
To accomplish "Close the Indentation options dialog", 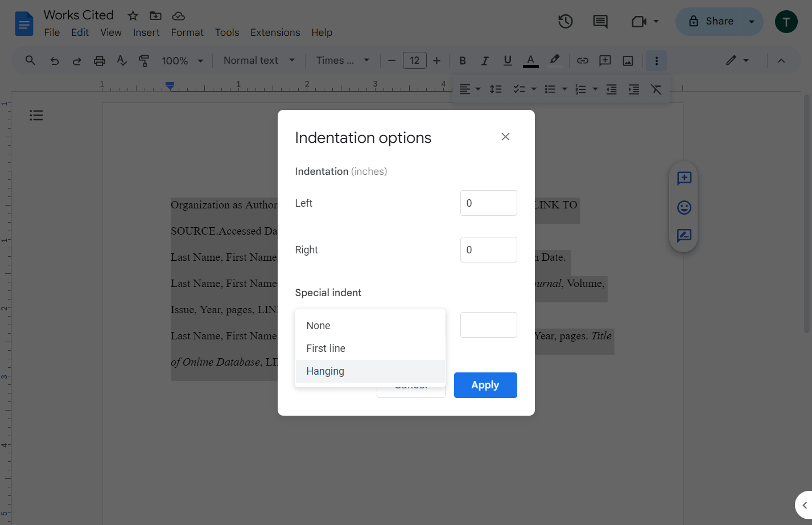I will 505,137.
